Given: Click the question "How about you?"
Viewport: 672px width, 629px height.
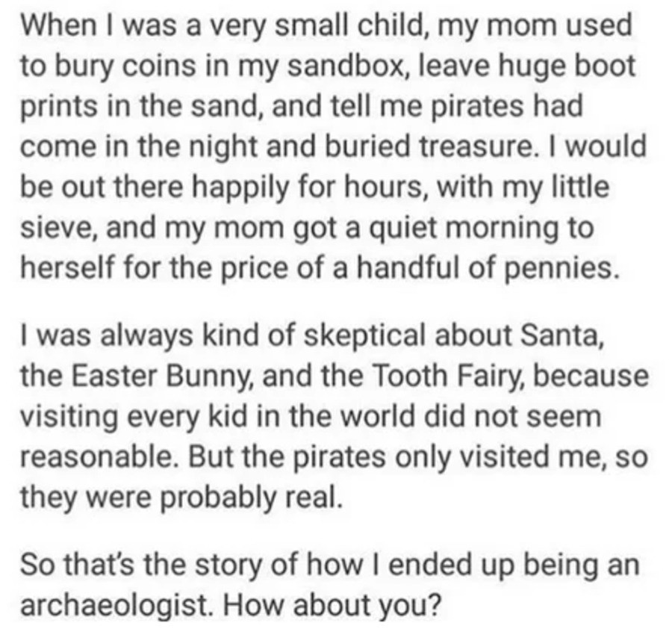Looking at the screenshot, I should pos(331,605).
